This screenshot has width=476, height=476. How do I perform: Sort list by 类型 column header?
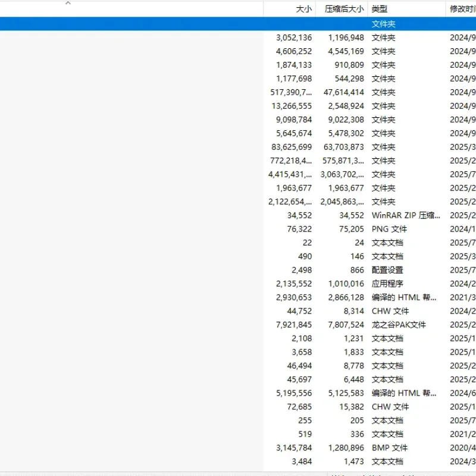(x=407, y=9)
